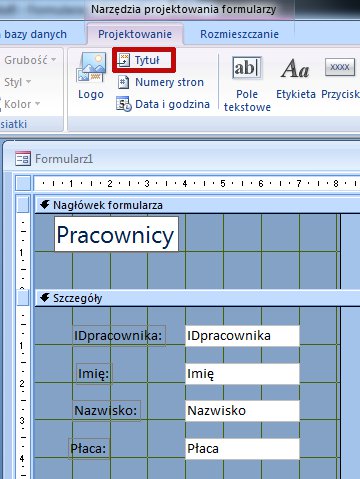The height and width of the screenshot is (479, 360).
Task: Select the Szczegóły section bar
Action: pos(197,298)
